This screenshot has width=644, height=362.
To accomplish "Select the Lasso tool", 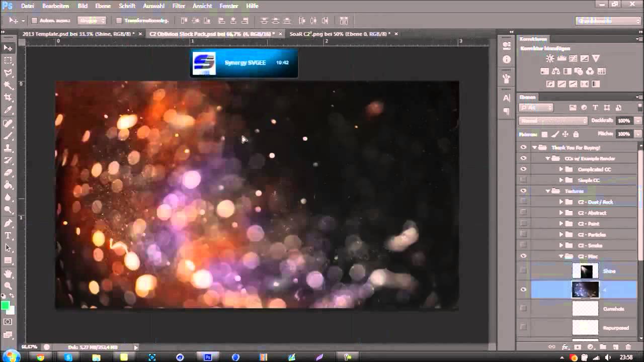I will click(8, 73).
